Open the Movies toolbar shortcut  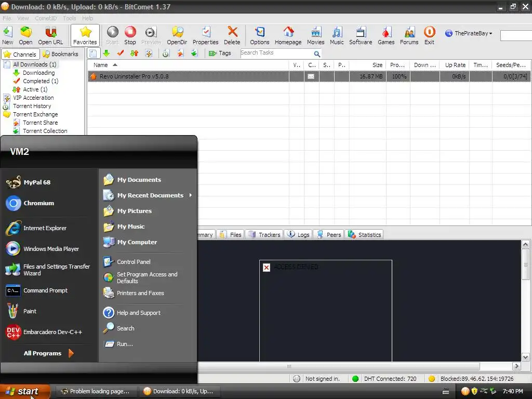[x=315, y=36]
